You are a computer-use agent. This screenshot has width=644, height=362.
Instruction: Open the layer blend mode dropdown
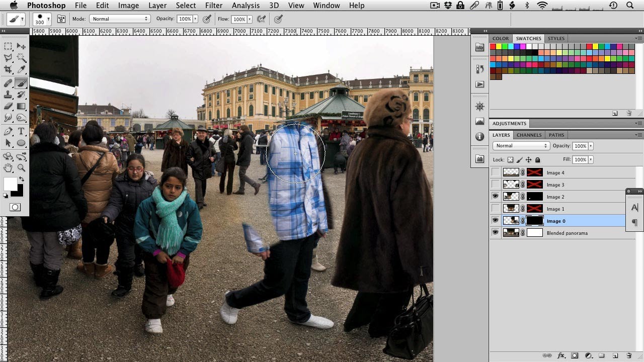tap(521, 146)
